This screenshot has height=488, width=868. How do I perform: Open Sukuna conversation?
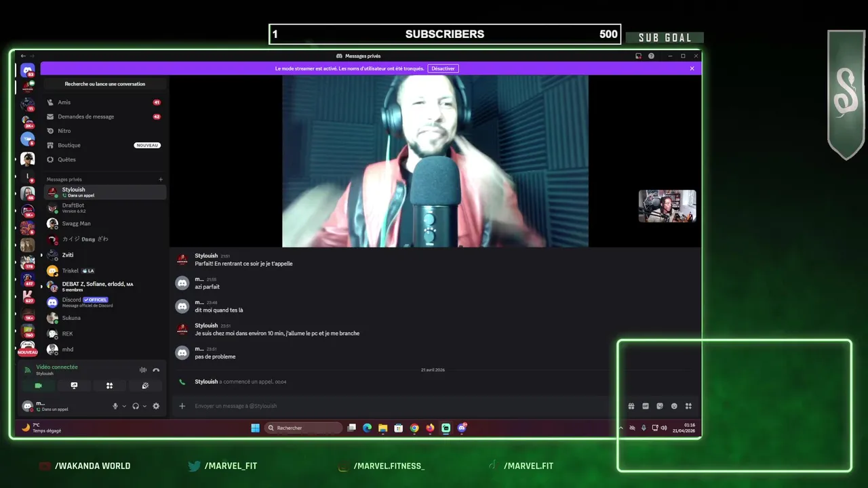pyautogui.click(x=104, y=318)
